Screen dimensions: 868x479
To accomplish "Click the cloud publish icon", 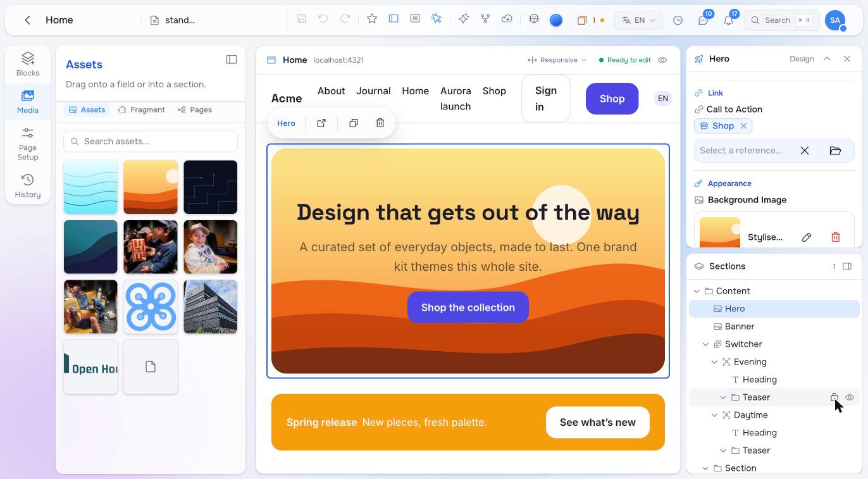I will point(507,19).
